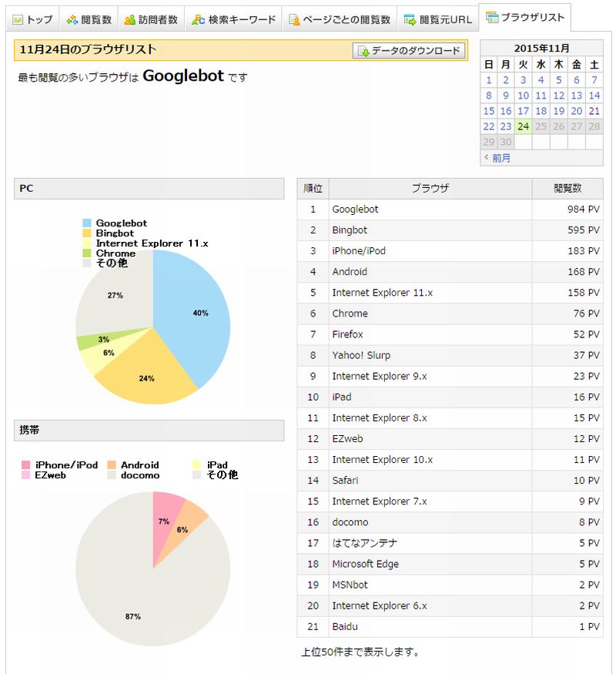Screen dimensions: 616x674
Task: Click the EZweb table row
Action: point(450,439)
